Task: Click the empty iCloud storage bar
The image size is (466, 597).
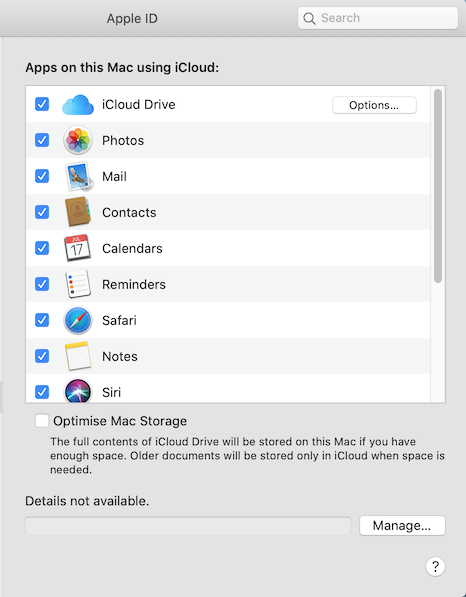Action: coord(188,526)
